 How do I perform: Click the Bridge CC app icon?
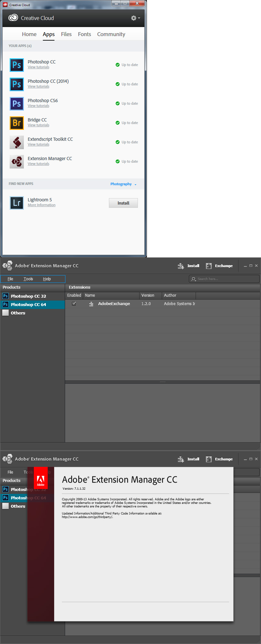pos(17,123)
